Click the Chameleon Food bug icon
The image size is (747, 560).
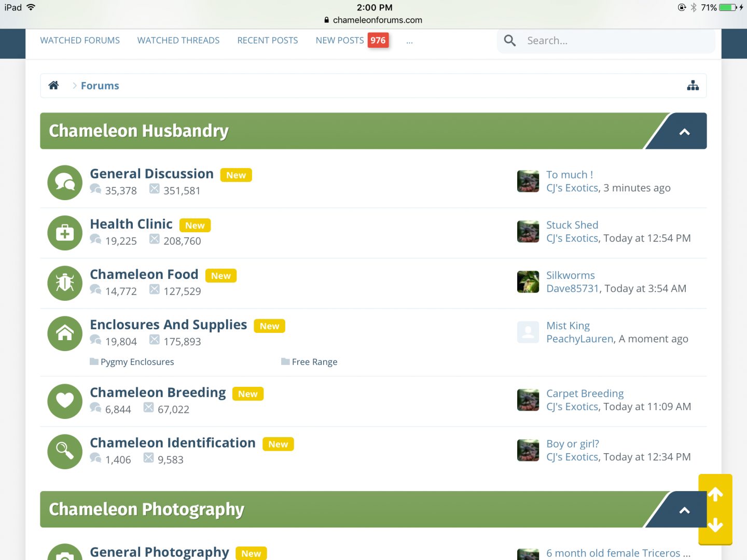[x=65, y=283]
